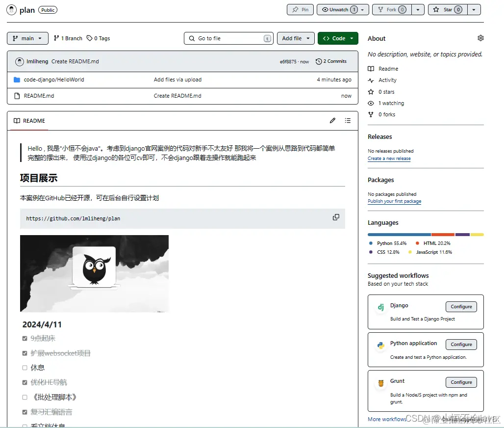Viewport: 504px width, 428px height.
Task: Select the README tab
Action: (29, 121)
